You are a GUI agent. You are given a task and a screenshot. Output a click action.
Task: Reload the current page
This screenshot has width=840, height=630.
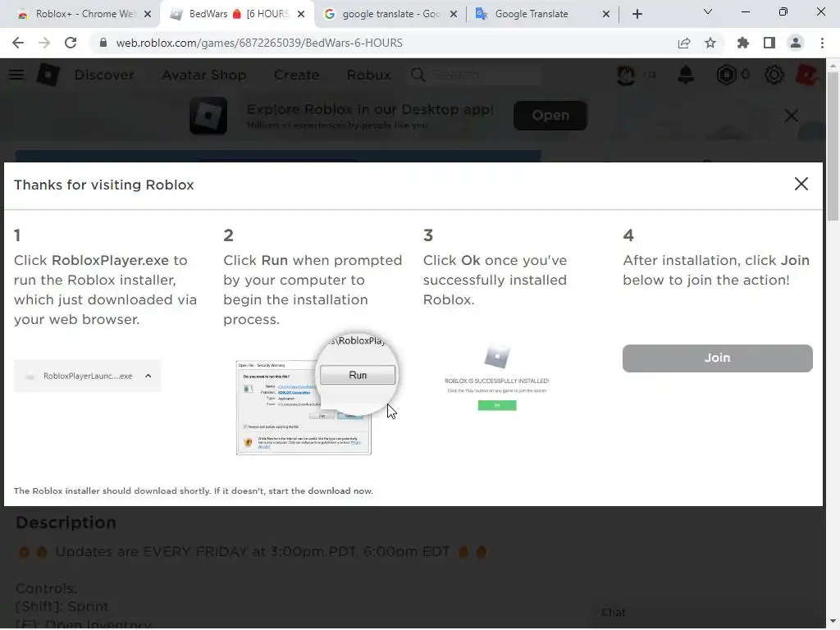(71, 43)
